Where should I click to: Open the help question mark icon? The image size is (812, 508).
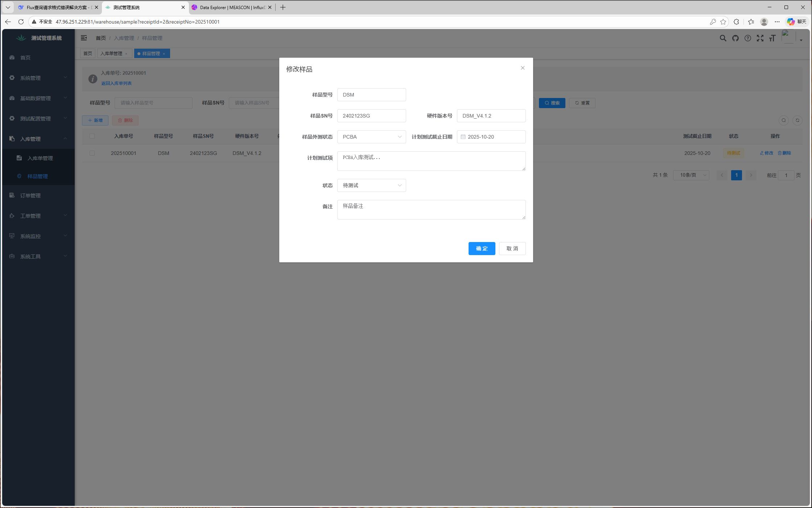click(747, 38)
